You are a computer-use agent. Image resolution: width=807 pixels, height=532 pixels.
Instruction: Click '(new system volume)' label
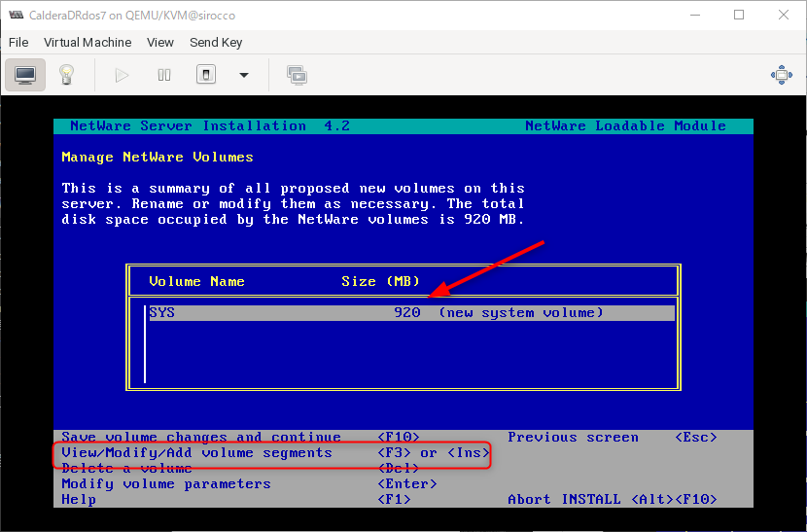point(520,312)
